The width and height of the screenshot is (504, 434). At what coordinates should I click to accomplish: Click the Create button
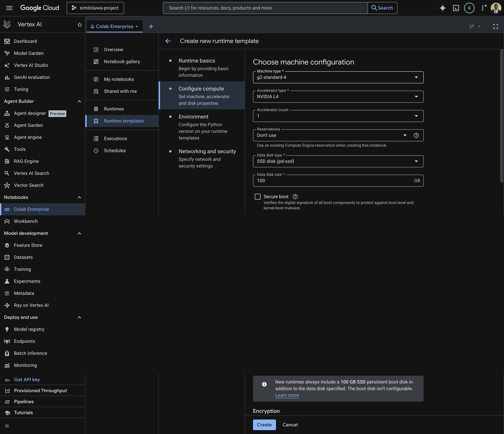264,424
